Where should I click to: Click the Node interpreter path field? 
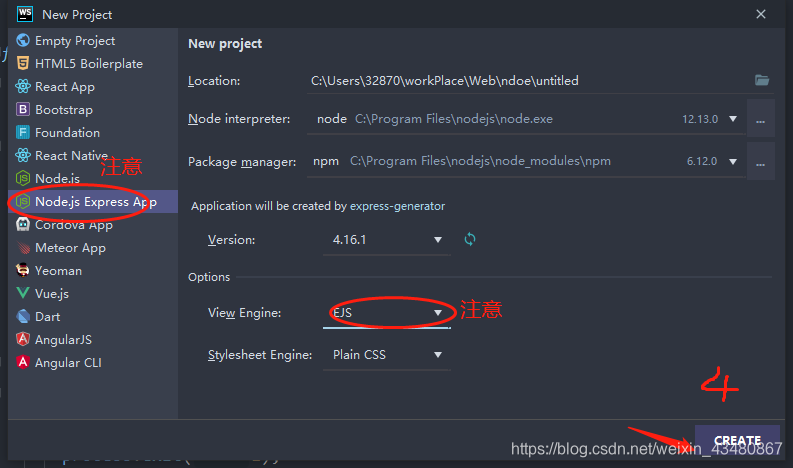pyautogui.click(x=526, y=119)
